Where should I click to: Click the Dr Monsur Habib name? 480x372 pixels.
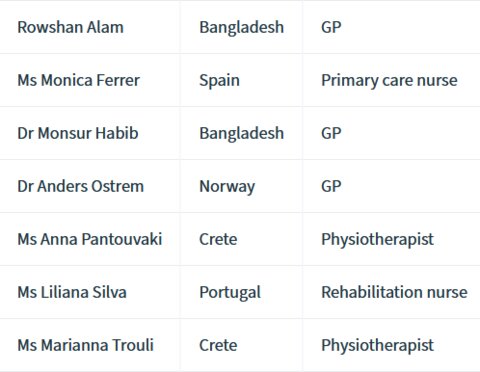tap(78, 133)
